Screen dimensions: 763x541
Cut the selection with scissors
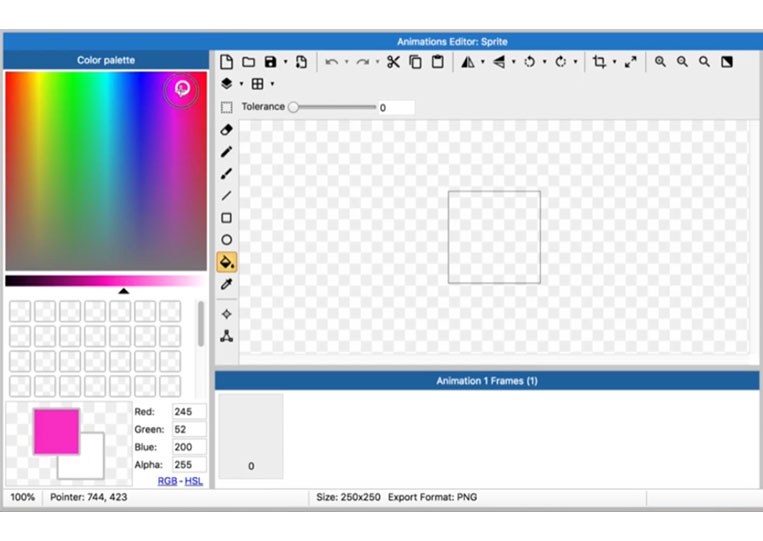point(393,62)
